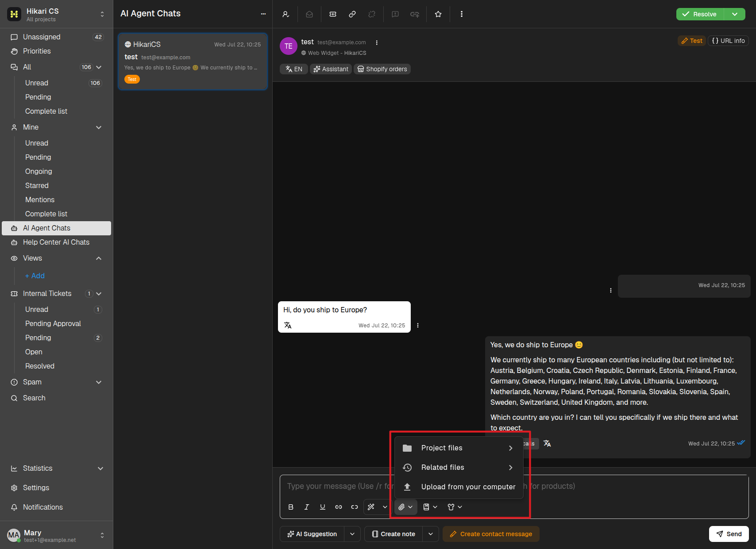Click the green Resolve button
Viewport: 756px width, 549px height.
(700, 14)
